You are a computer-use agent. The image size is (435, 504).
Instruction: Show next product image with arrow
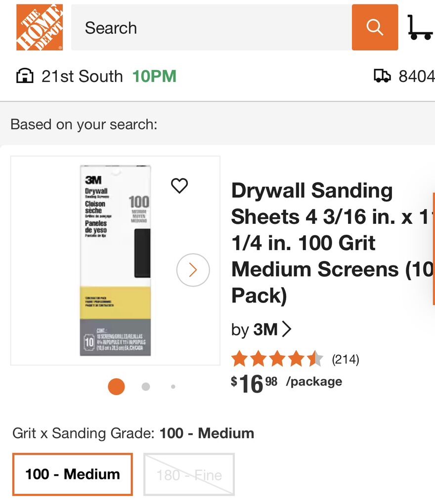[193, 270]
